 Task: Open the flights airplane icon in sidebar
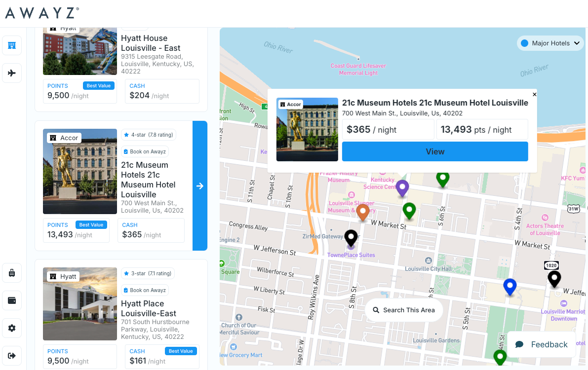click(x=12, y=73)
